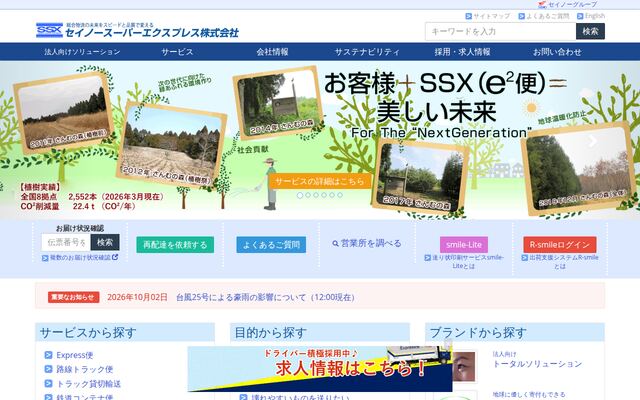This screenshot has height=400, width=640.
Task: Click the arrow icon beside 路線トラック便
Action: (x=48, y=369)
